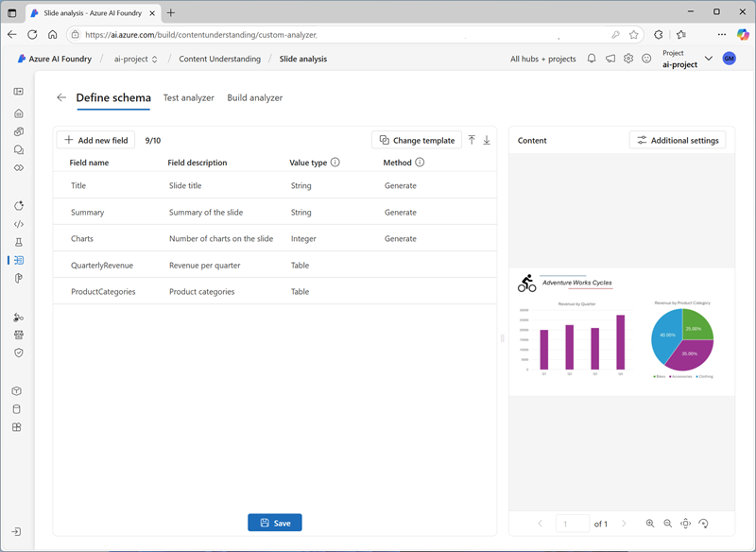Viewport: 756px width, 552px height.
Task: Bookmark the page with the star icon
Action: [x=633, y=35]
